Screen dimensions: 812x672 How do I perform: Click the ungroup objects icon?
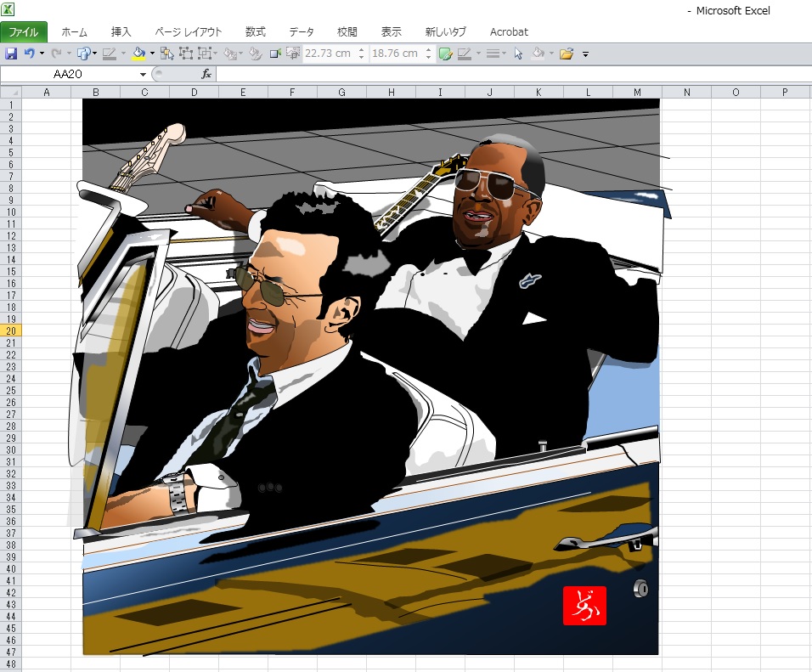pyautogui.click(x=205, y=54)
